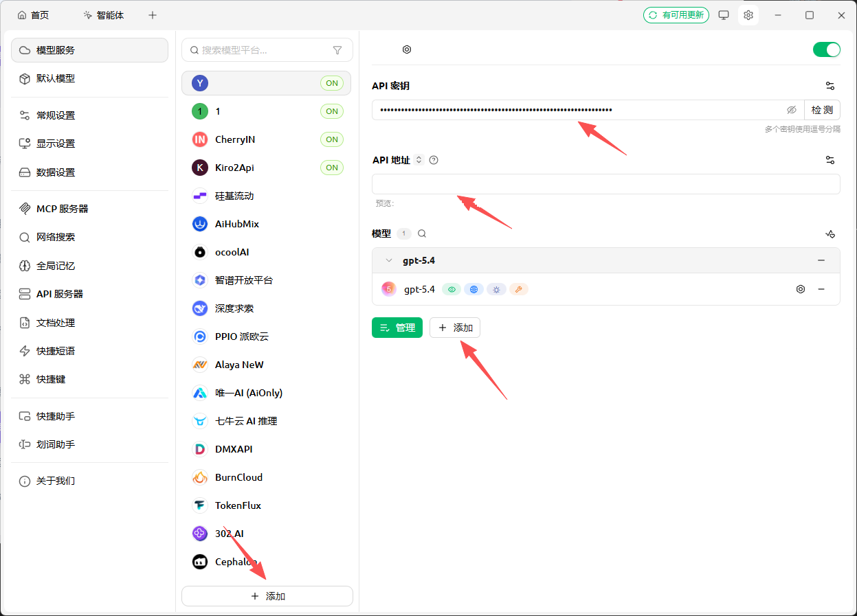Disable the provider enabled switch

pyautogui.click(x=826, y=49)
